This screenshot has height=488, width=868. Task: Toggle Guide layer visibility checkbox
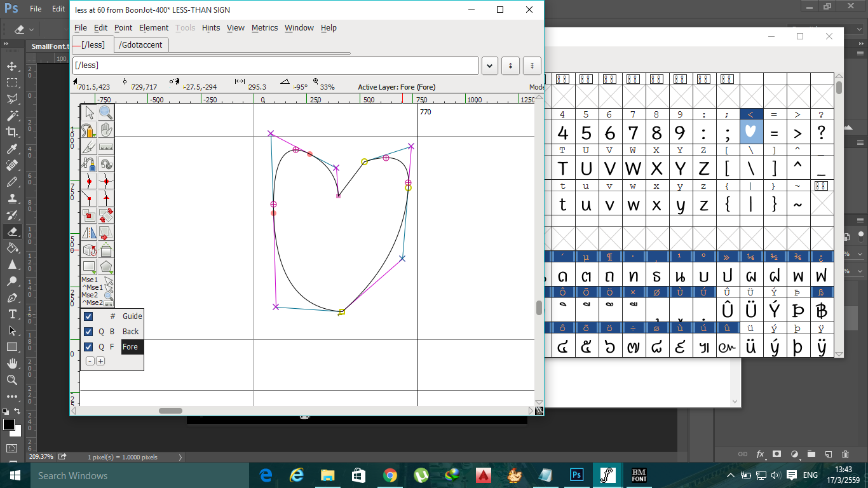89,316
